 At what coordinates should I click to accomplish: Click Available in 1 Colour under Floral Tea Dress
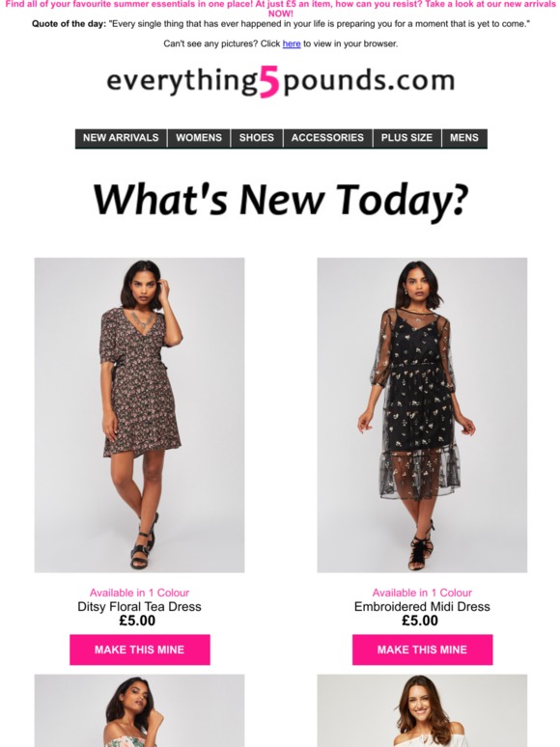(139, 593)
